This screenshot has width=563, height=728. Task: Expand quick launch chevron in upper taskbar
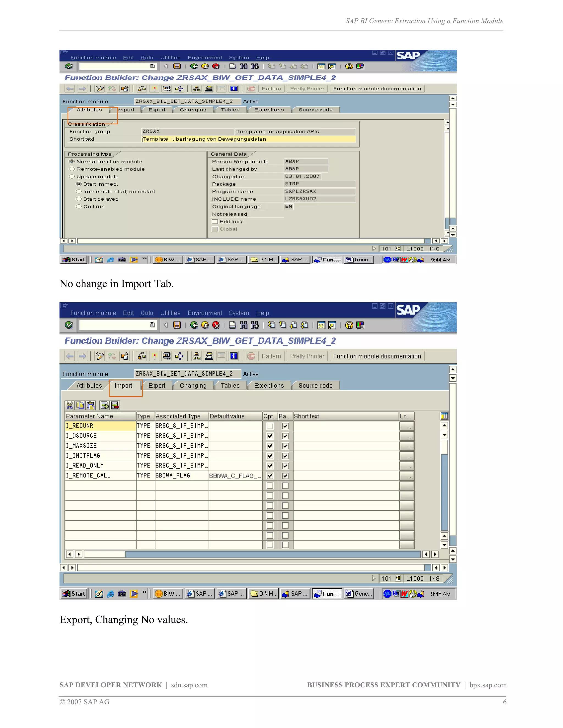(x=144, y=259)
